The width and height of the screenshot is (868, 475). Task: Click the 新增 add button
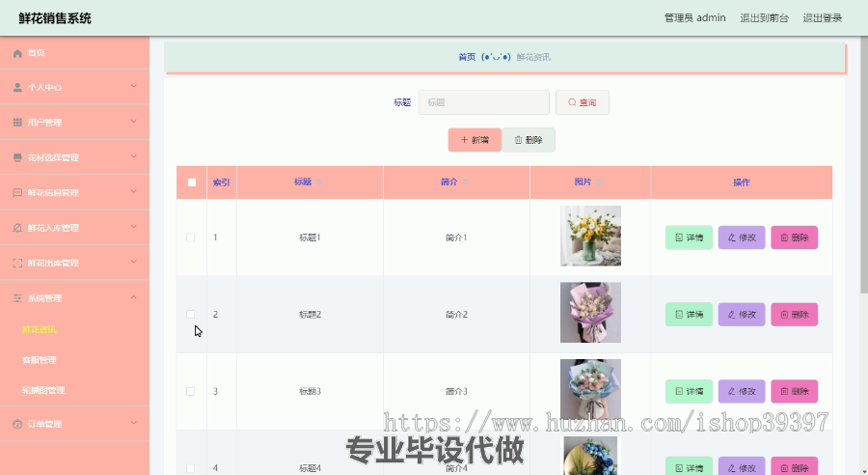pos(475,140)
